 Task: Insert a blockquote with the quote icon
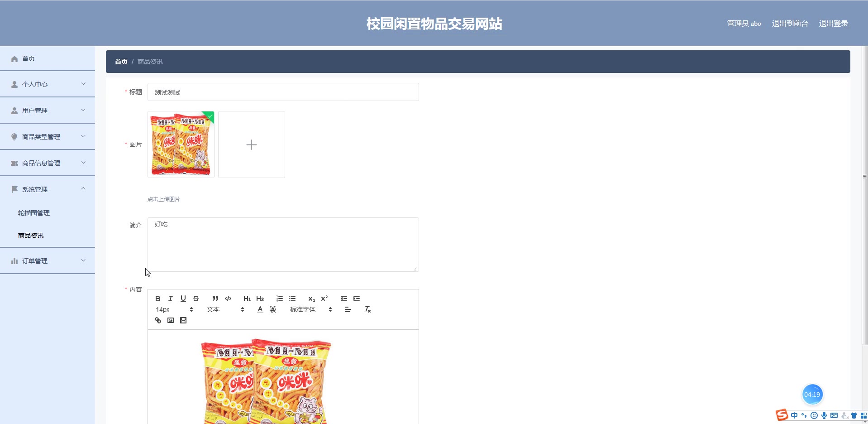tap(215, 299)
